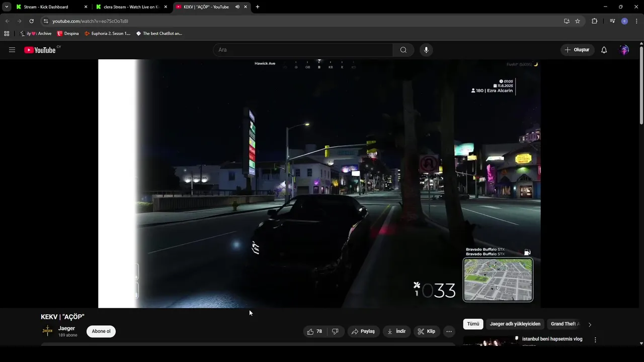Viewport: 644px width, 362px height.
Task: View site information icon in address bar
Action: (x=46, y=21)
